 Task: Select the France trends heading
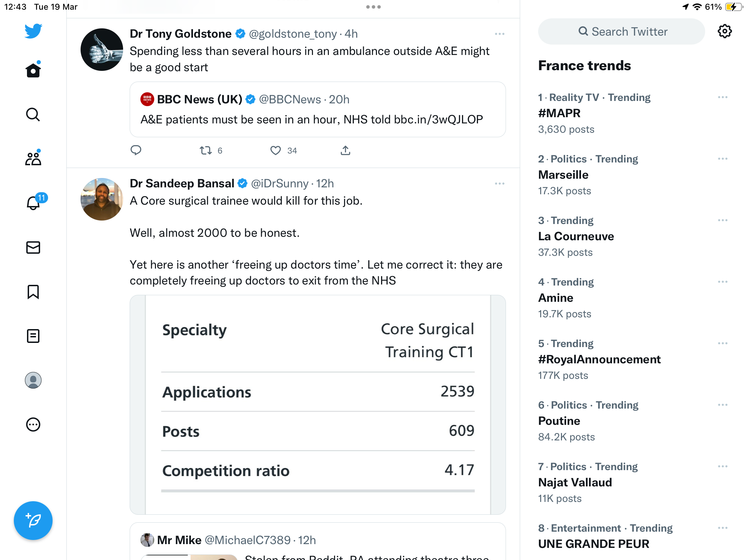[584, 65]
